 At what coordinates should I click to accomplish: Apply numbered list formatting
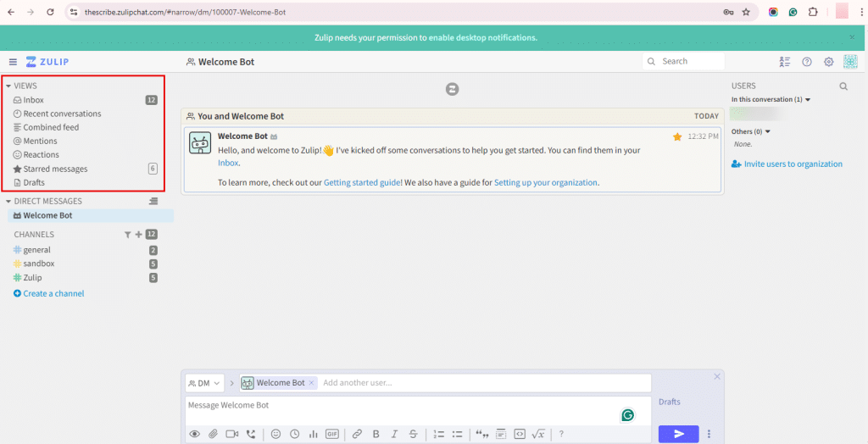pyautogui.click(x=438, y=434)
